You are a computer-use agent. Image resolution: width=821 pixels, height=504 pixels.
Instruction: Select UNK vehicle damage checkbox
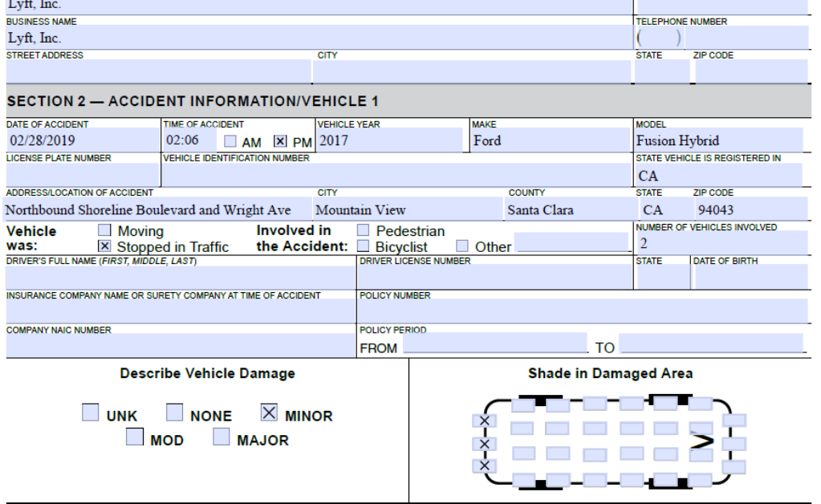point(91,413)
